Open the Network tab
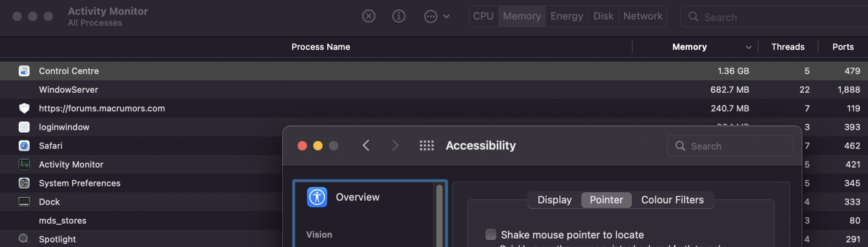This screenshot has width=868, height=247. tap(642, 16)
